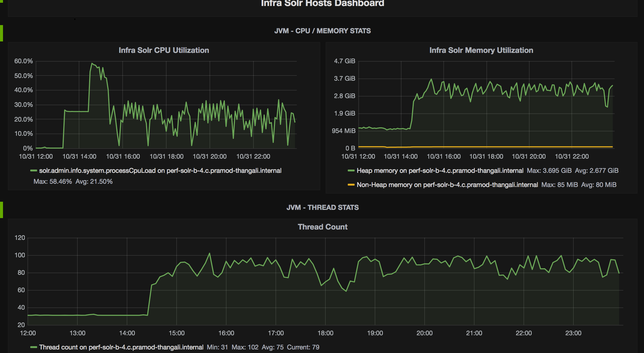Click green swatch of Thread count legend
Image resolution: width=644 pixels, height=353 pixels.
tap(34, 347)
